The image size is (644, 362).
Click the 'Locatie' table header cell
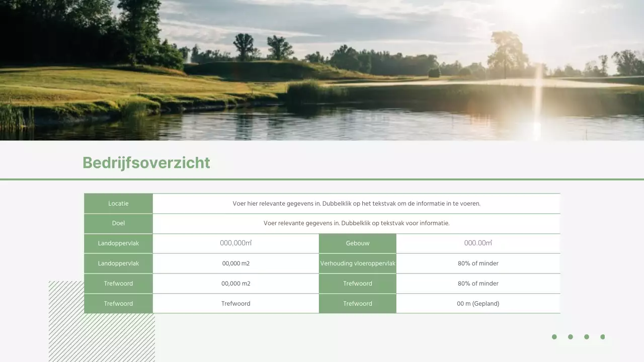point(118,203)
